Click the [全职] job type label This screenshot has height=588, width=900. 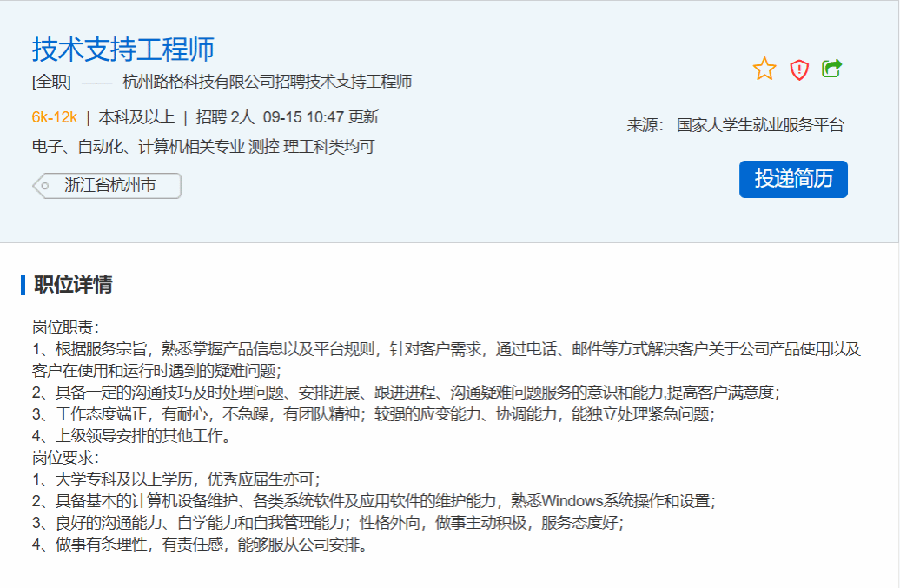coord(51,83)
